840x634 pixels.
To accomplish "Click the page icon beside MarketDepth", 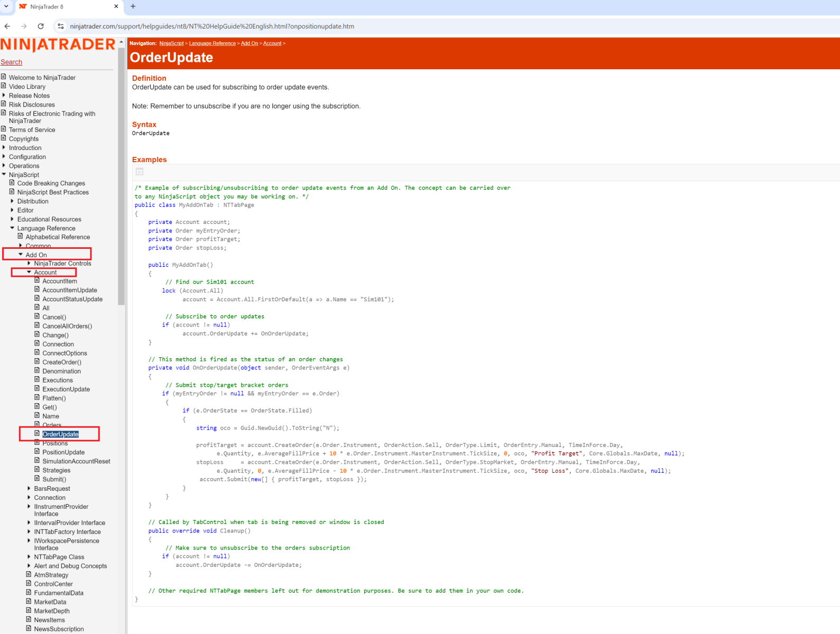I will 29,610.
